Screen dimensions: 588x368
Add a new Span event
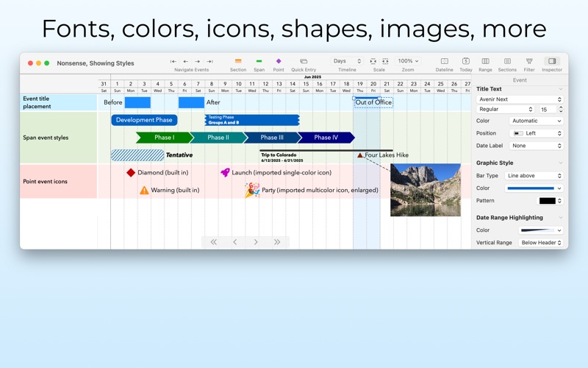[x=259, y=61]
